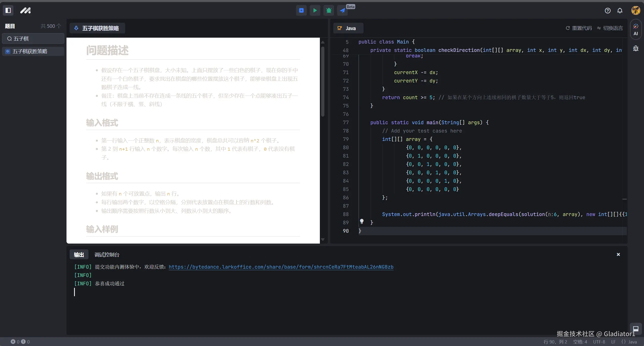Open the bytedance larkoffice feedback link
The image size is (644, 346).
click(281, 267)
